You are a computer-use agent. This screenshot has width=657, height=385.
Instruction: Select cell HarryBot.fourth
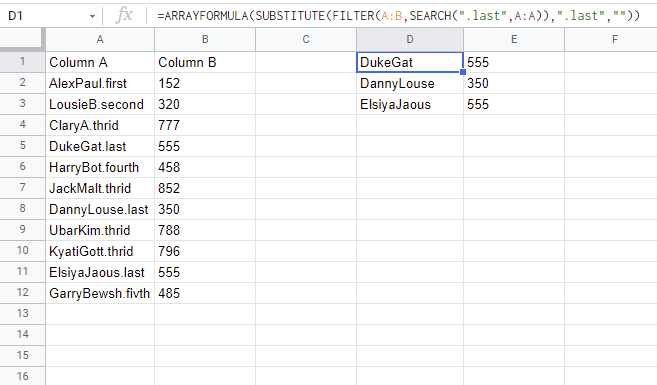[x=100, y=167]
